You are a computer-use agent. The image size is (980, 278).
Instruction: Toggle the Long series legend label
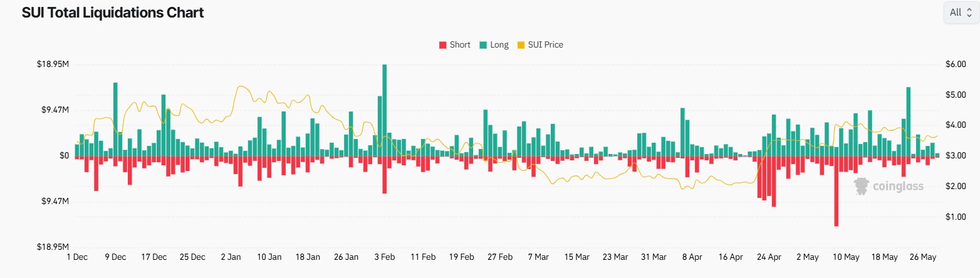coord(499,45)
